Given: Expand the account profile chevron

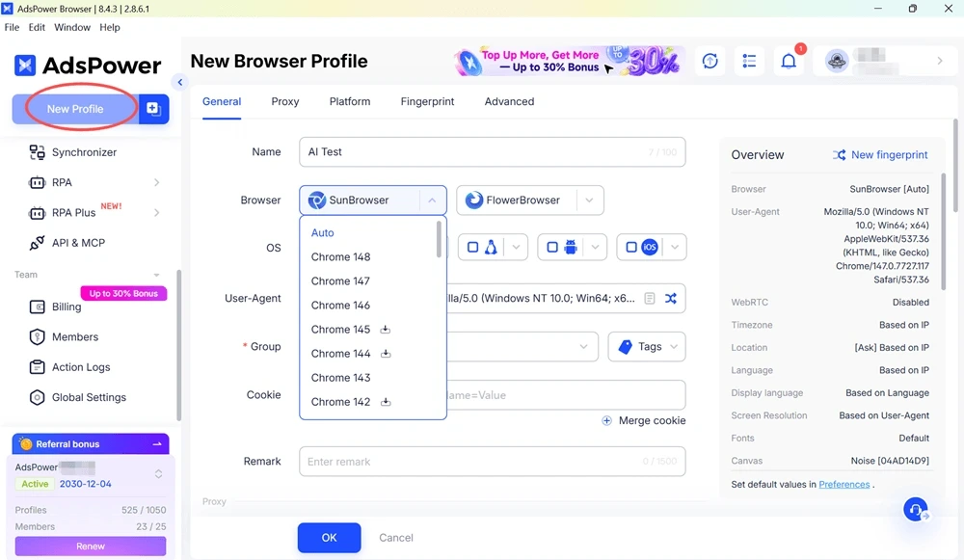Looking at the screenshot, I should (939, 61).
